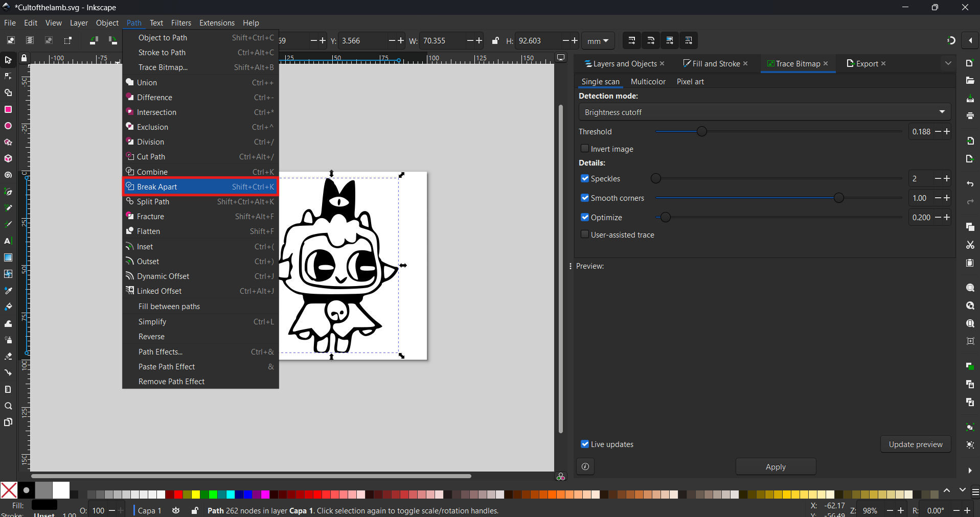
Task: Disable the Live updates checkbox
Action: [x=585, y=444]
